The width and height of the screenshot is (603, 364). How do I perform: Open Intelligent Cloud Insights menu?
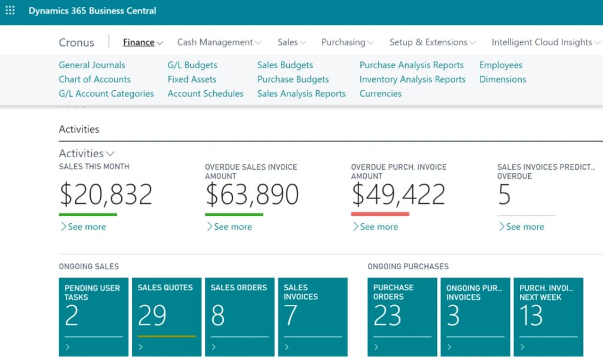(x=546, y=42)
